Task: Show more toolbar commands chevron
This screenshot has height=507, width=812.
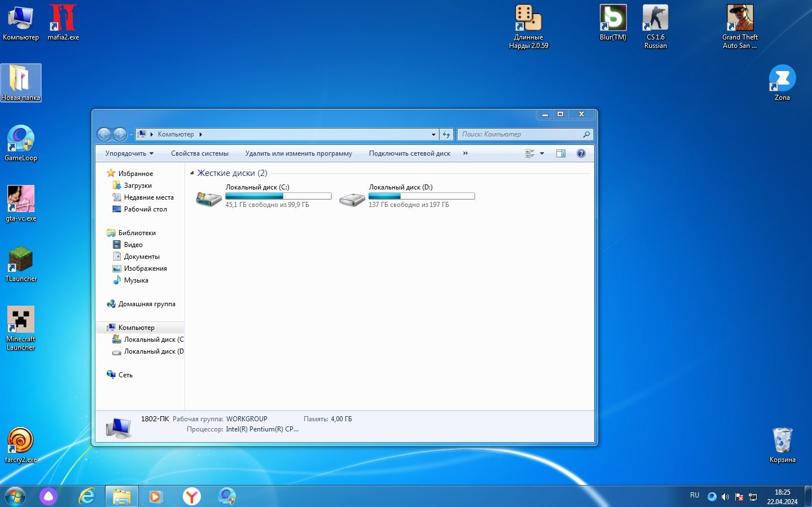Action: 465,153
